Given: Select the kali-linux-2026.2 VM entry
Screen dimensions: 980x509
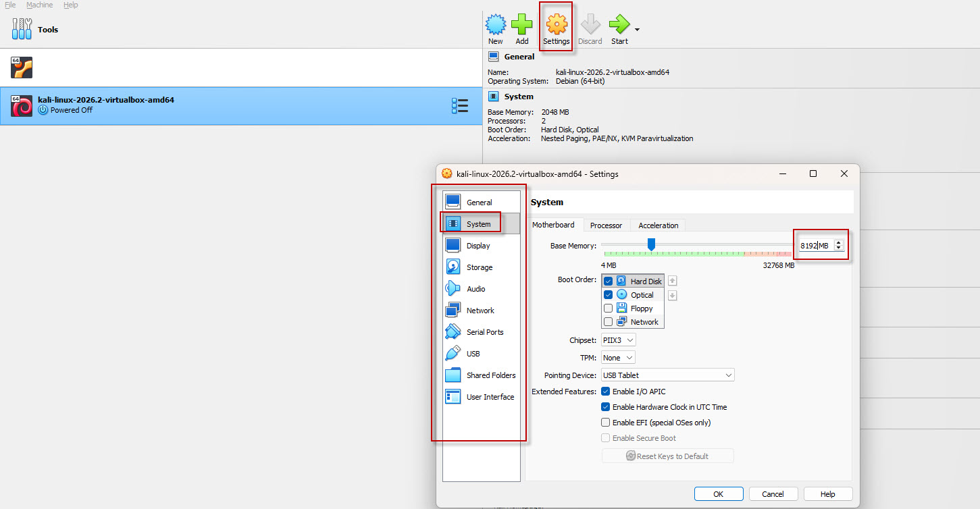Looking at the screenshot, I should click(241, 106).
